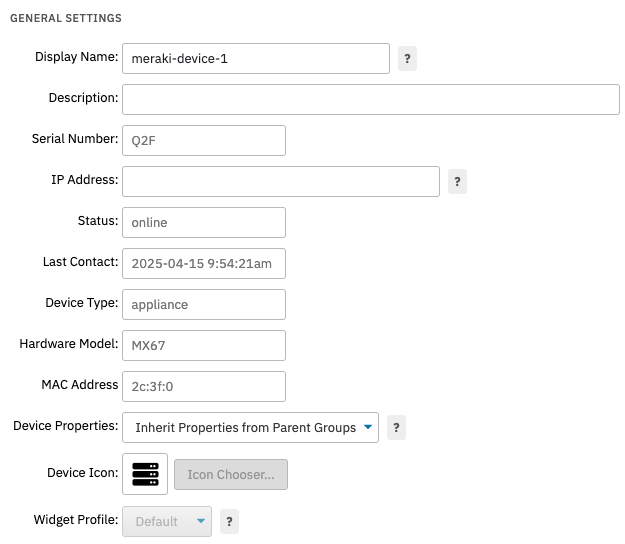625x544 pixels.
Task: Click the Status field showing online
Action: pyautogui.click(x=203, y=223)
